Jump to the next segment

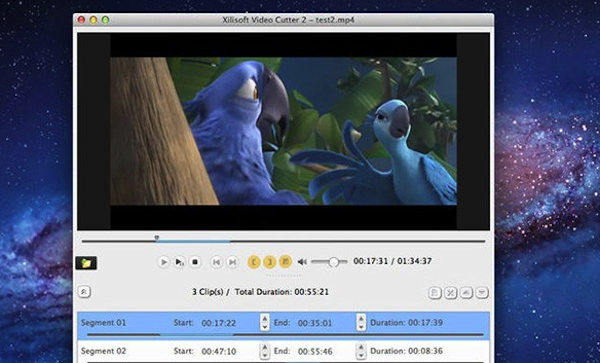point(232,262)
